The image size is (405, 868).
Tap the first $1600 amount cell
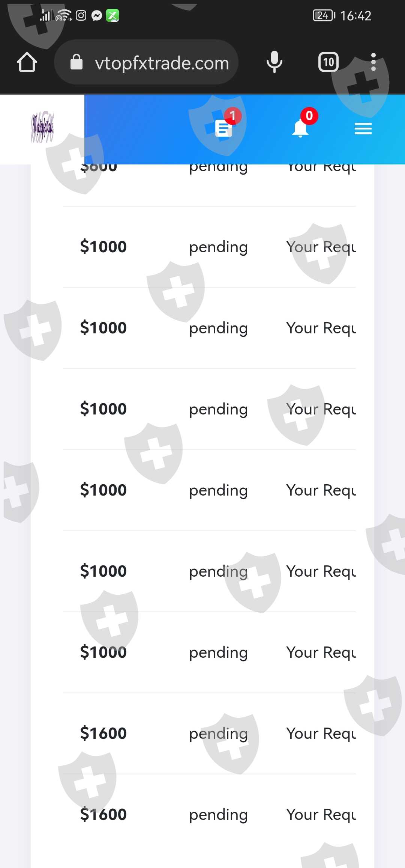coord(103,733)
